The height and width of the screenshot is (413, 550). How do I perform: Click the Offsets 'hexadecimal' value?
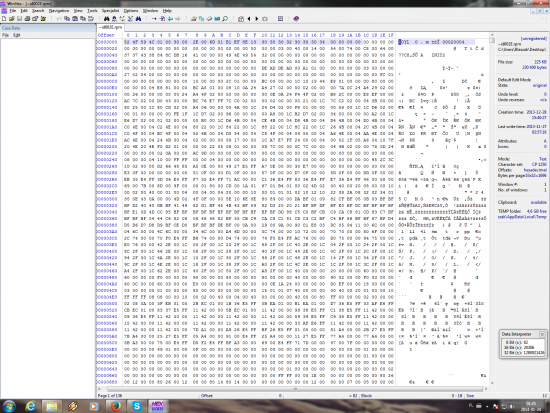[535, 170]
